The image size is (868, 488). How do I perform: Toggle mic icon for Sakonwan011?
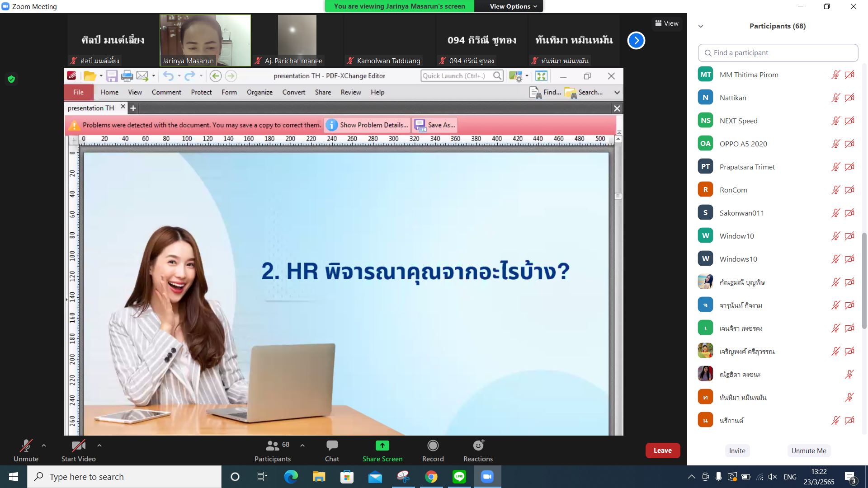coord(835,213)
